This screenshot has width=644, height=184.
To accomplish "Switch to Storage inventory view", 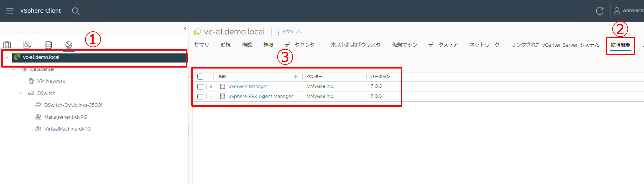I will [x=48, y=45].
